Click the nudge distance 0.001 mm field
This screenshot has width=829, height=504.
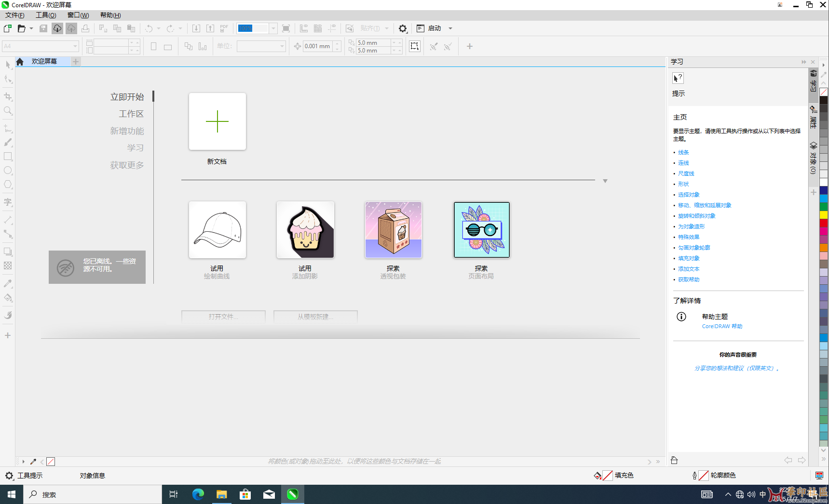[317, 46]
